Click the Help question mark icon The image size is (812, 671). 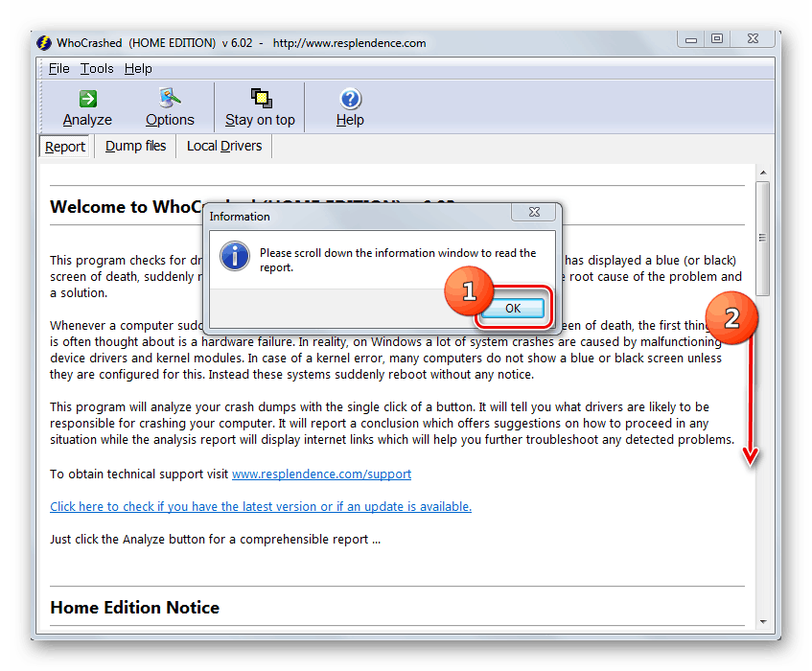350,99
